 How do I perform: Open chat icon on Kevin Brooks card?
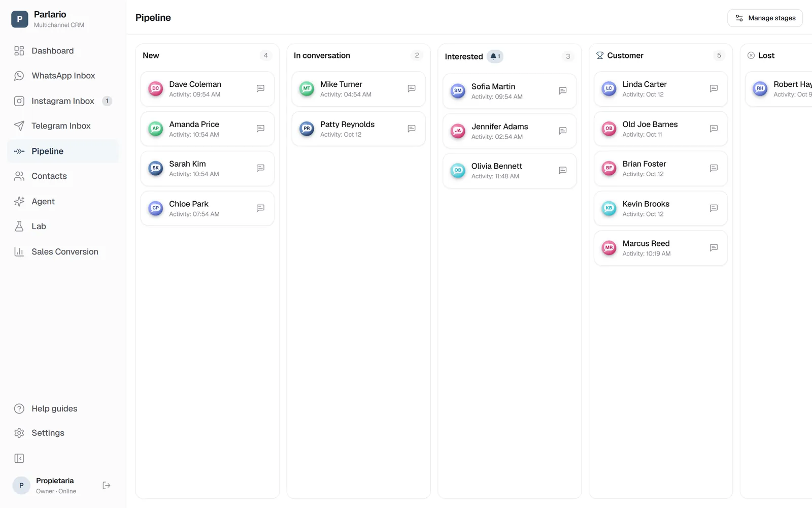(x=714, y=208)
